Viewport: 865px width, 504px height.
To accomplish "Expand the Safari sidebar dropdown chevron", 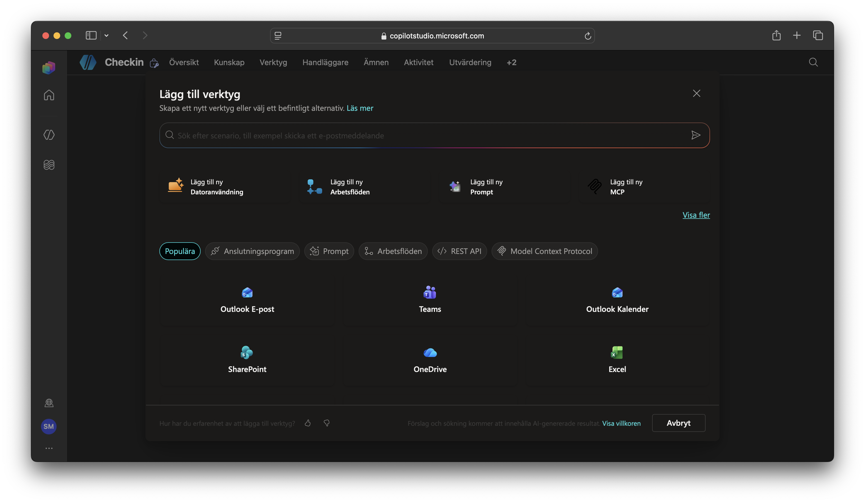I will tap(106, 35).
